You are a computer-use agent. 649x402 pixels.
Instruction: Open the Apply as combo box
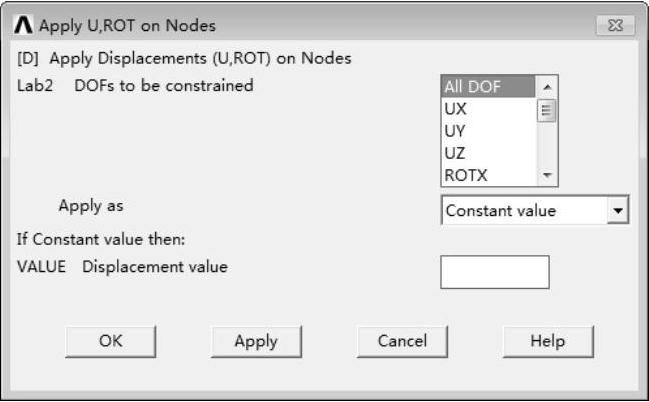pos(524,210)
